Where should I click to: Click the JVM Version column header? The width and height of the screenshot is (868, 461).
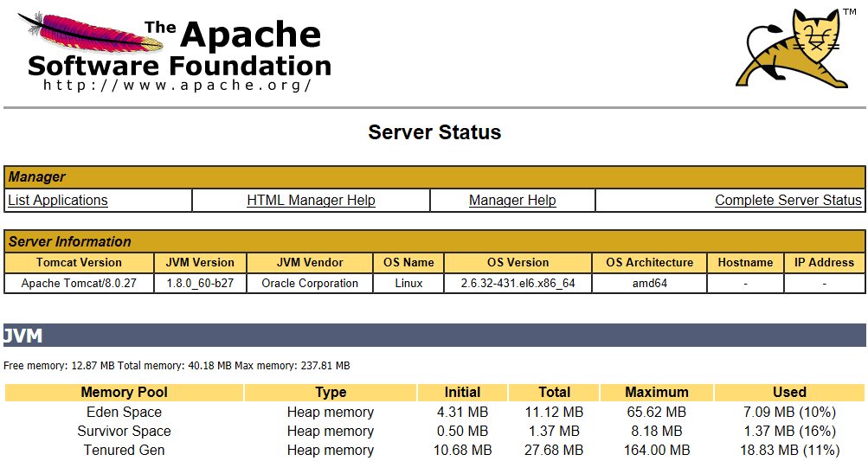click(200, 262)
